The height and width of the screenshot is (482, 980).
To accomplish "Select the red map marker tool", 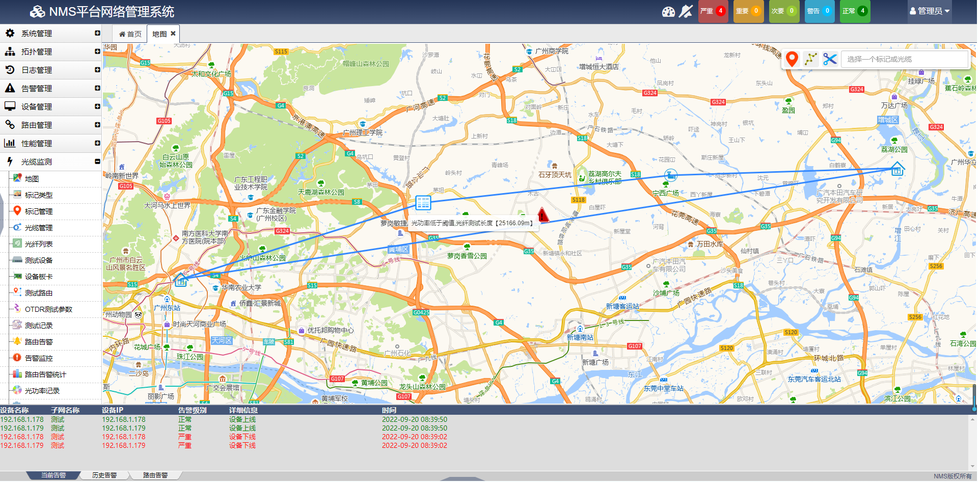I will click(x=792, y=59).
